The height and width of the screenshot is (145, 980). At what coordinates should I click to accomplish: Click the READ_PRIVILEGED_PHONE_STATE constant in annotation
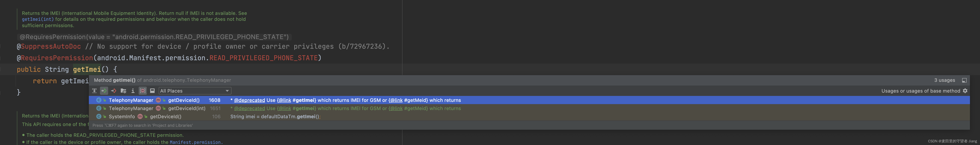coord(263,58)
